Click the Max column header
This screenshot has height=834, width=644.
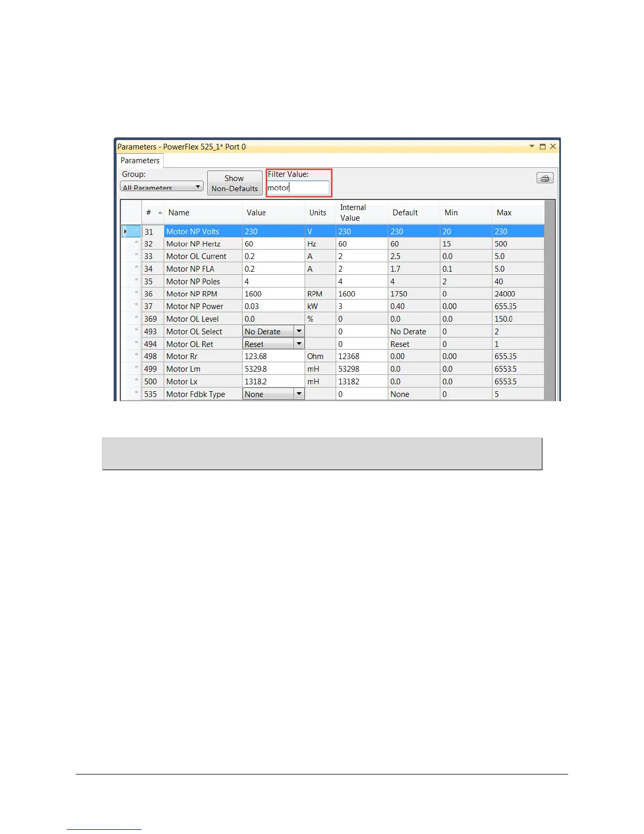(x=518, y=212)
